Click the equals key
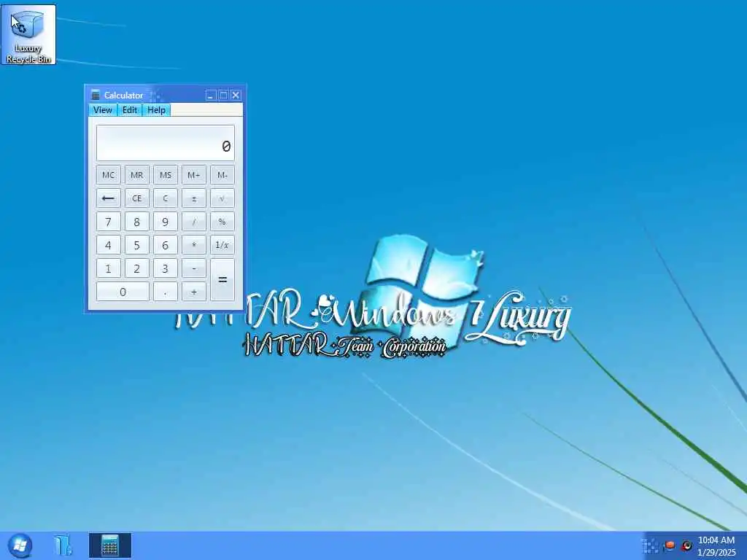The image size is (747, 560). coord(222,279)
